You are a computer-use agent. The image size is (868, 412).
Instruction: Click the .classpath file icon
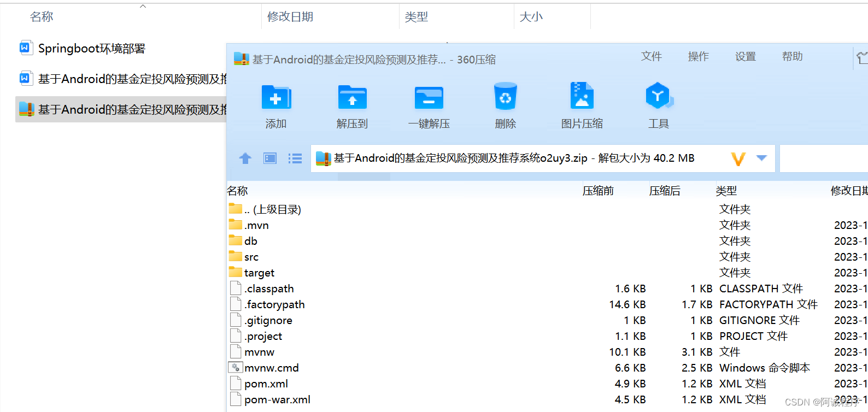point(236,289)
